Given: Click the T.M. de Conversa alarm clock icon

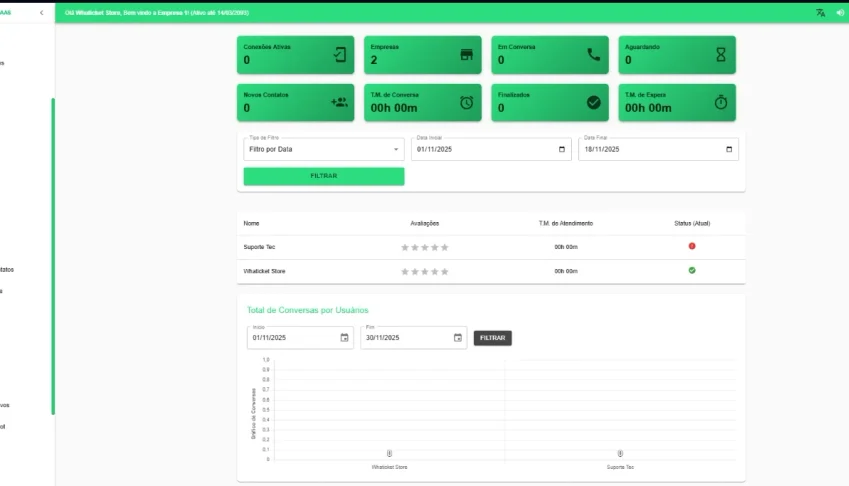Looking at the screenshot, I should pyautogui.click(x=467, y=102).
